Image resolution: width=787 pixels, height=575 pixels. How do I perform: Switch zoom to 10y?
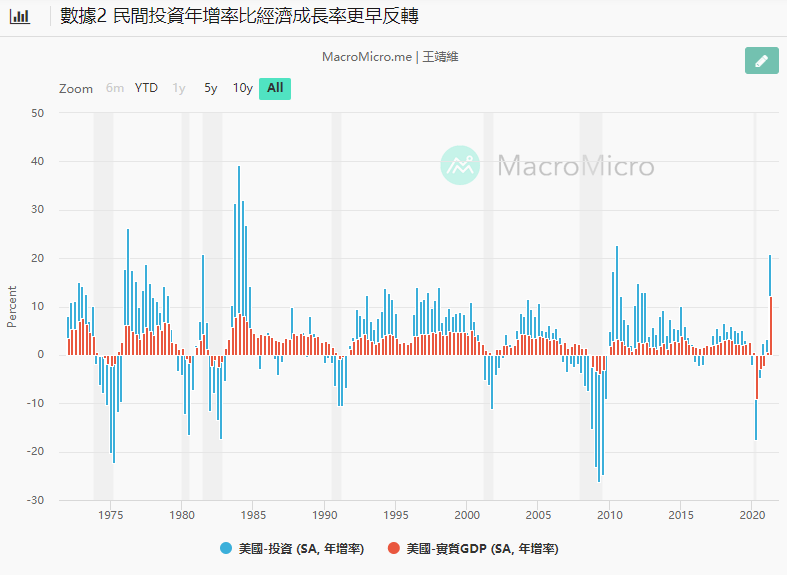pos(242,88)
